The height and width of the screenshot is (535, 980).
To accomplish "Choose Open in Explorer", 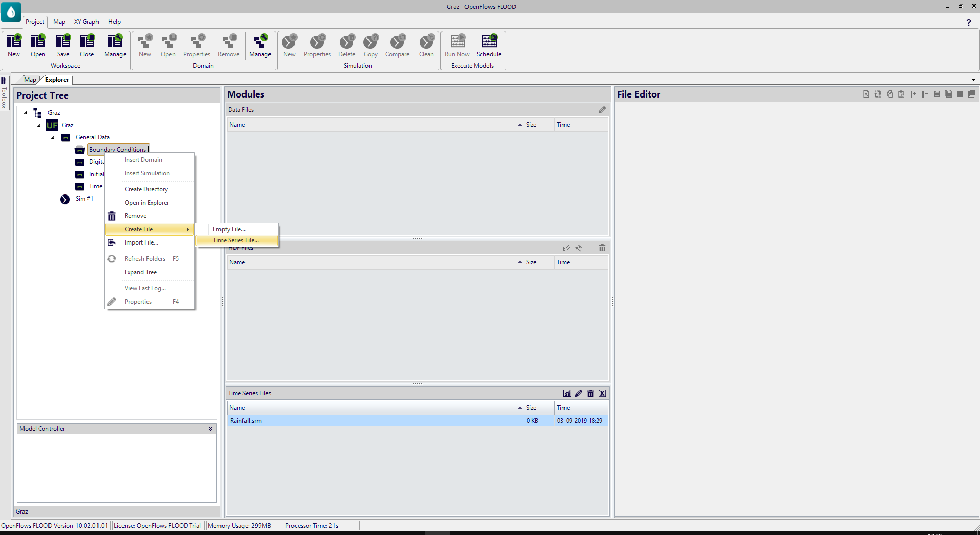I will (x=146, y=203).
